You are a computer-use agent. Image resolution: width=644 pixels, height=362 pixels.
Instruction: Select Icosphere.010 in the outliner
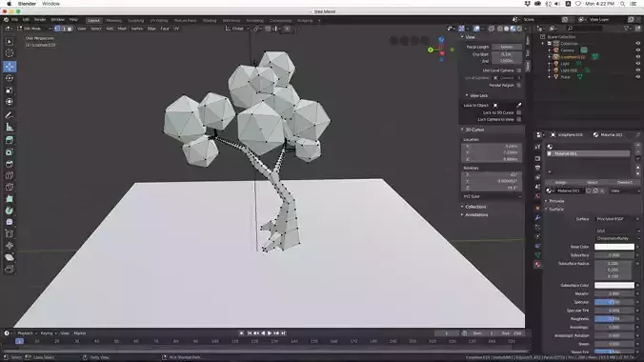pyautogui.click(x=573, y=57)
